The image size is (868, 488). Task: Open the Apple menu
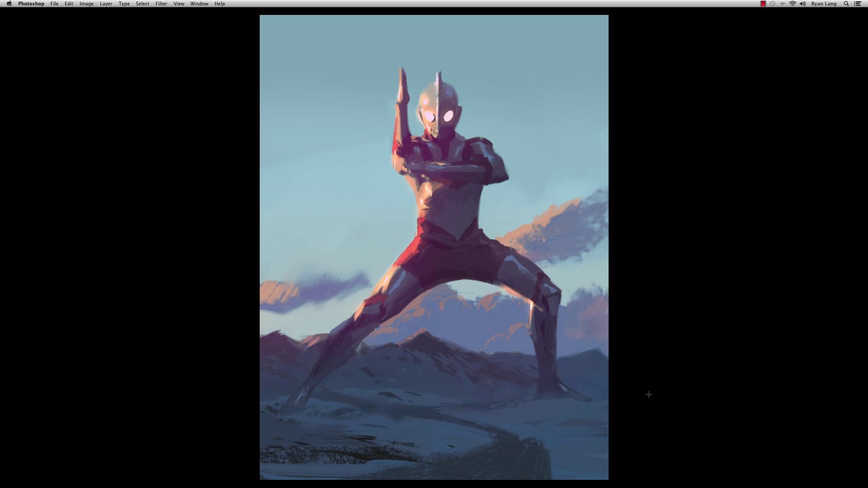coord(9,3)
